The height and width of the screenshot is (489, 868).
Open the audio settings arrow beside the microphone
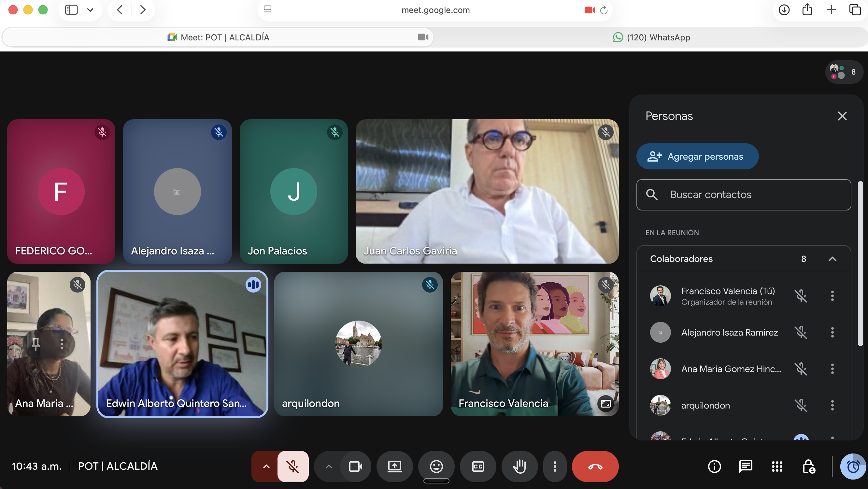pos(266,467)
